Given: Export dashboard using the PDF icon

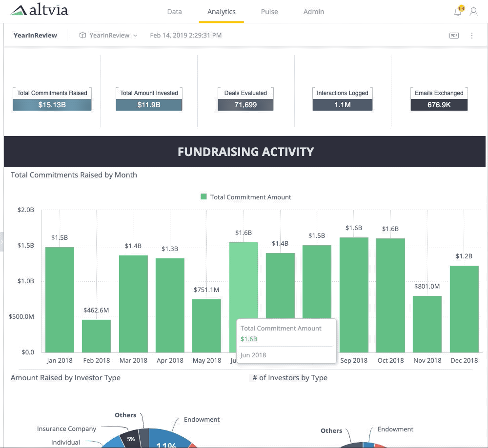Looking at the screenshot, I should (x=454, y=36).
